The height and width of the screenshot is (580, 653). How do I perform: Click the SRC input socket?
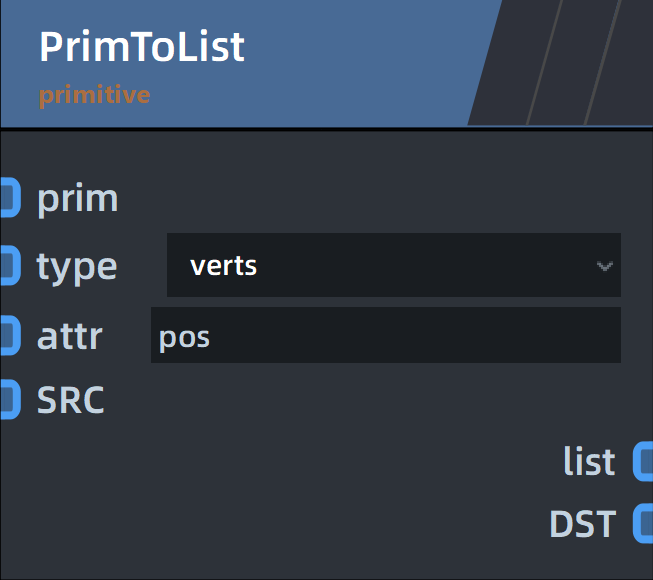click(10, 399)
